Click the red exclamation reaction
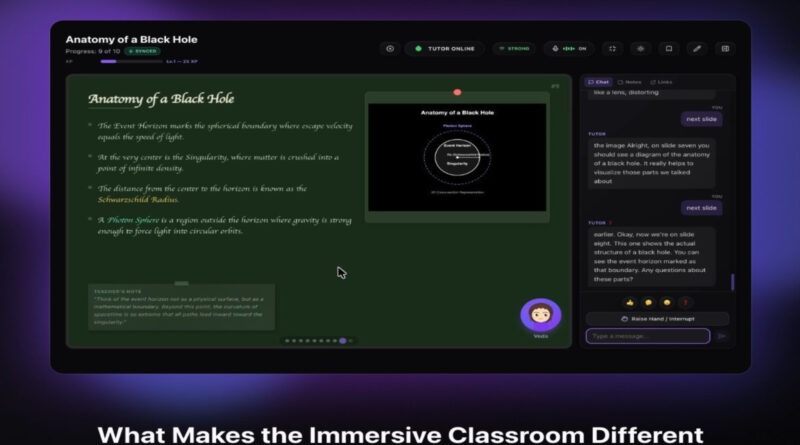The image size is (800, 445). 685,303
